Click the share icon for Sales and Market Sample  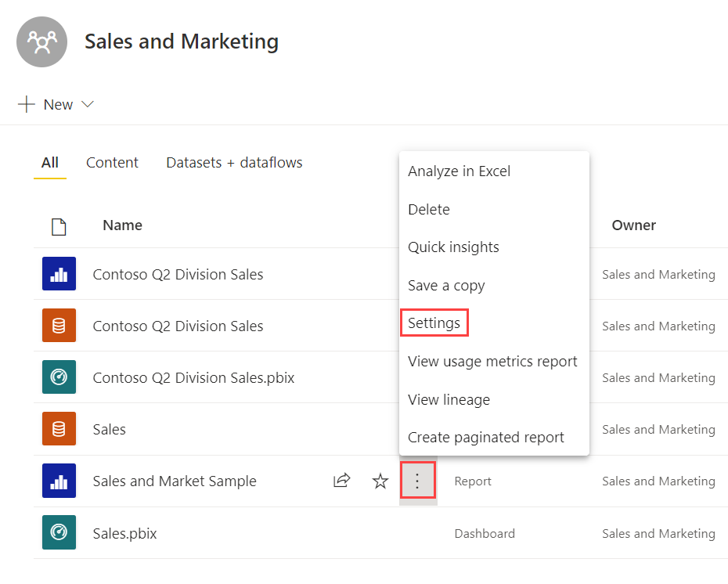click(x=341, y=481)
